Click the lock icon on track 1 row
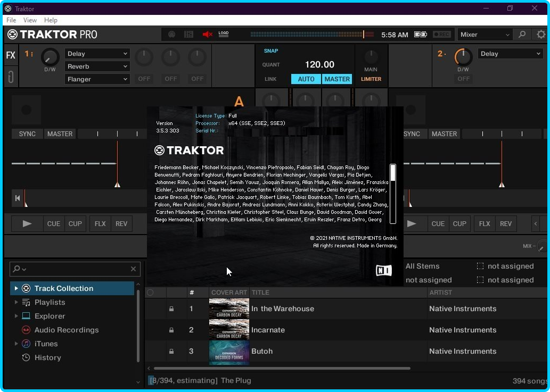 click(171, 308)
